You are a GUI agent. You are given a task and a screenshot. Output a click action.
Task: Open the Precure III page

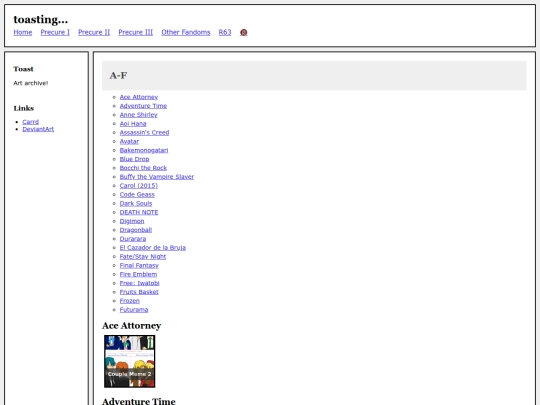point(136,32)
